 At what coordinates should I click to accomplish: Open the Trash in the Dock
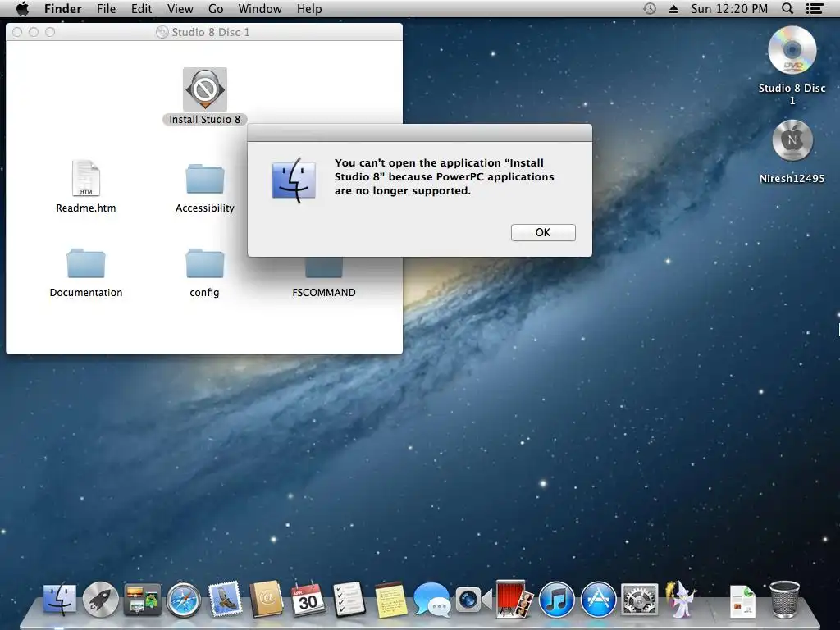[784, 600]
